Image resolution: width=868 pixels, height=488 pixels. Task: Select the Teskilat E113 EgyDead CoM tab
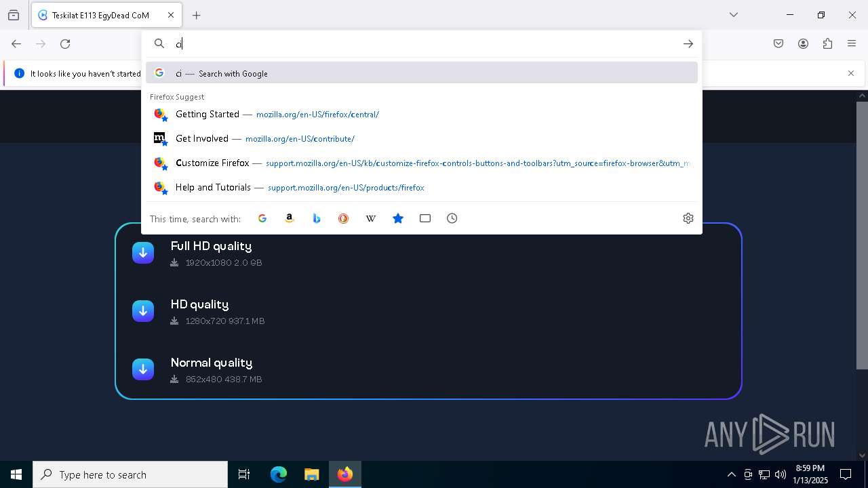click(x=106, y=15)
